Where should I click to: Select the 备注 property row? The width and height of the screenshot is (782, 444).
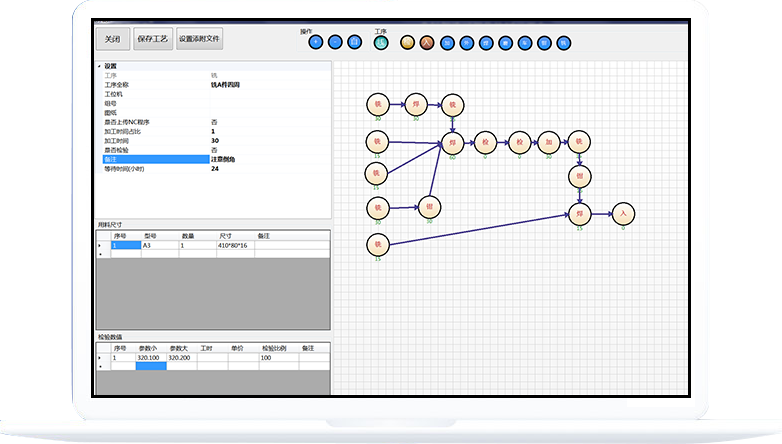[150, 159]
